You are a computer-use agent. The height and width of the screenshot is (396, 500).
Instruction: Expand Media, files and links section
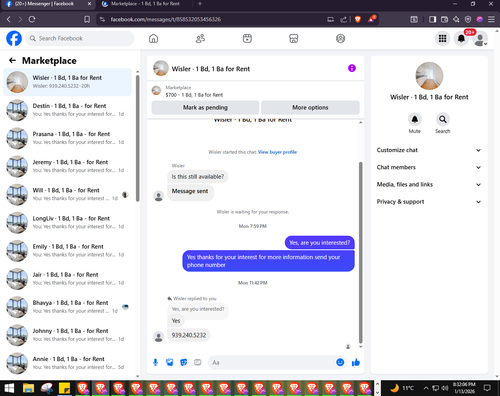click(x=429, y=184)
